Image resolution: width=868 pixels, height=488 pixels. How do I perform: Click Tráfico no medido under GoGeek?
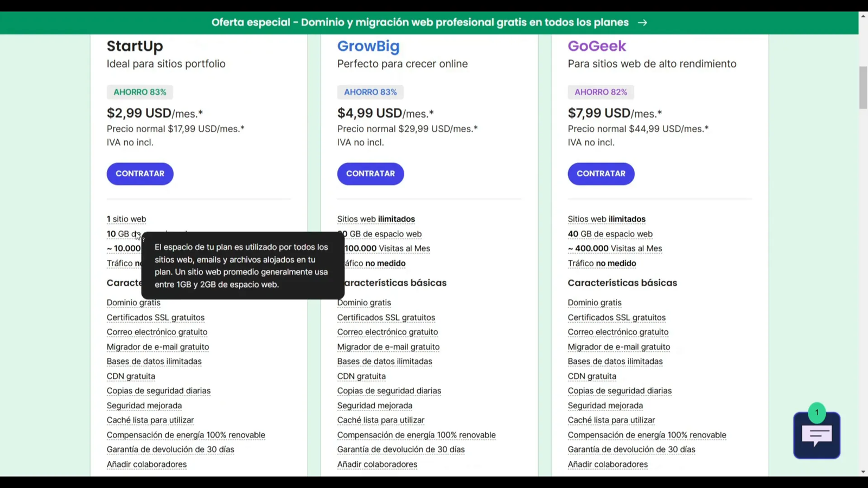(602, 263)
